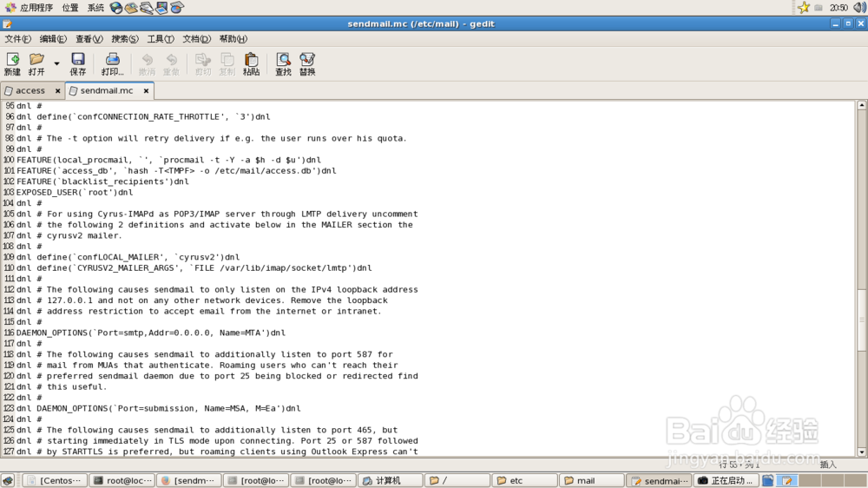
Task: Click the Redo toolbar icon
Action: coord(172,64)
